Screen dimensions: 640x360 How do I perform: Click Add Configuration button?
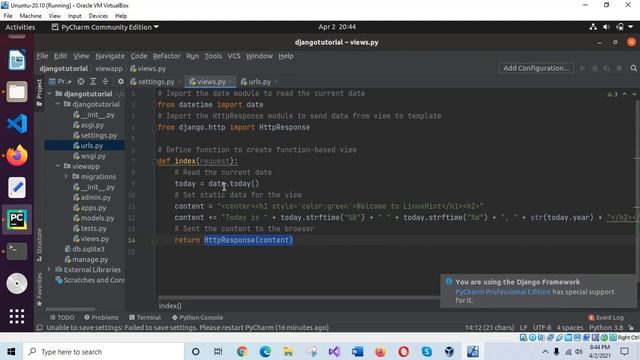pyautogui.click(x=536, y=68)
